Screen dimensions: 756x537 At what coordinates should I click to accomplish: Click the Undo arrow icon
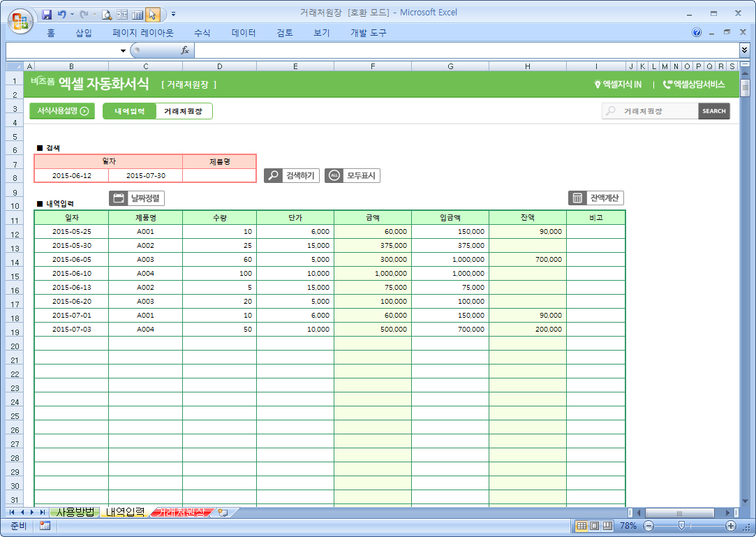pyautogui.click(x=62, y=14)
